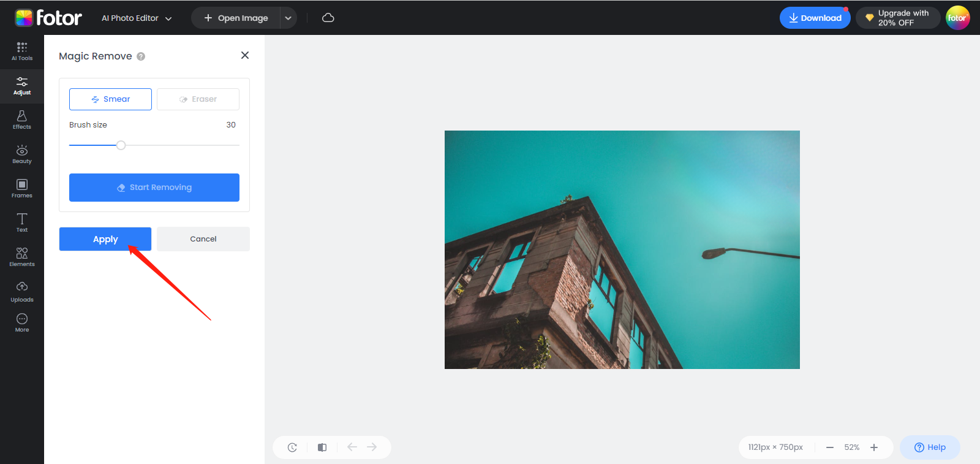Show More sidebar options
Screen dimensions: 980x464
[x=22, y=322]
